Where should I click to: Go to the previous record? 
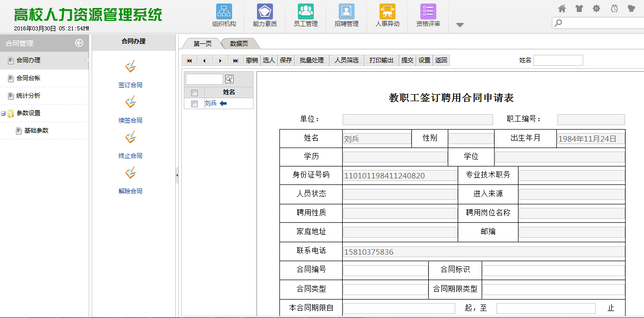click(205, 60)
